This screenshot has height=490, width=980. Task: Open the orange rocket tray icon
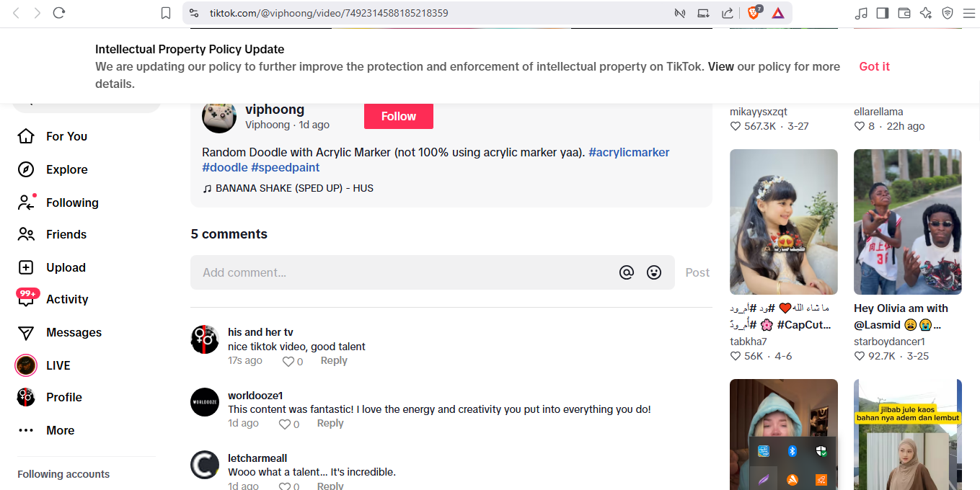[x=821, y=480]
